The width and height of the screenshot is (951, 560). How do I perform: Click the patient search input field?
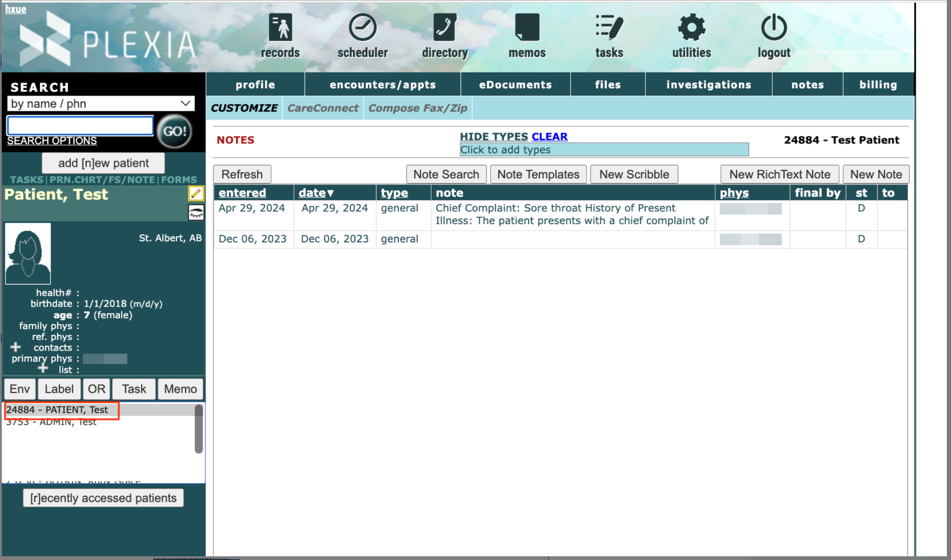click(80, 126)
